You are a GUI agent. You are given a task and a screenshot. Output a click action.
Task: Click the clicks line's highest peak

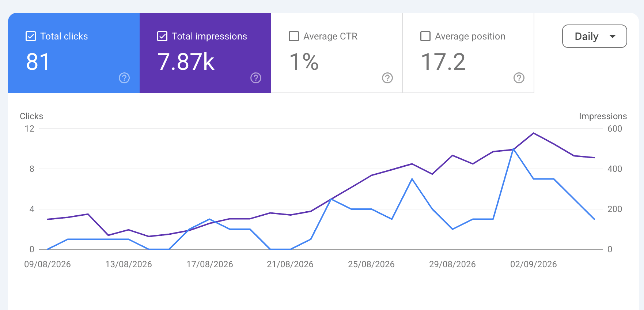514,149
